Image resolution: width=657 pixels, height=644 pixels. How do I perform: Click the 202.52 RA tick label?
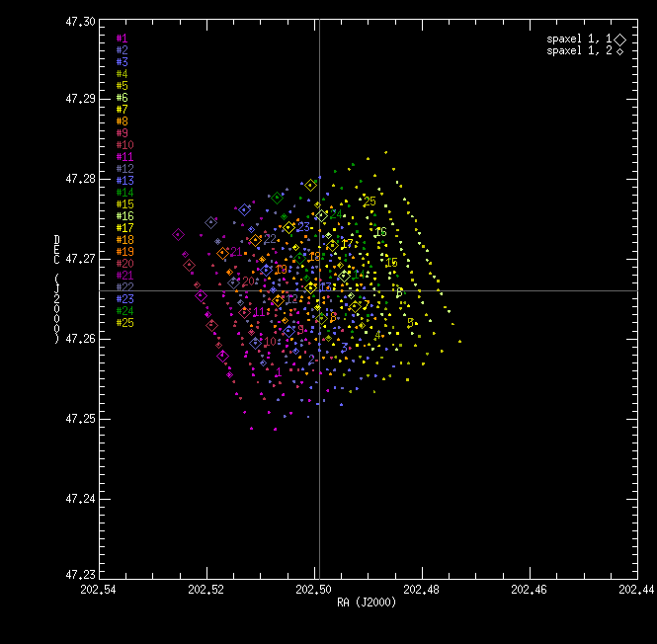tap(205, 590)
